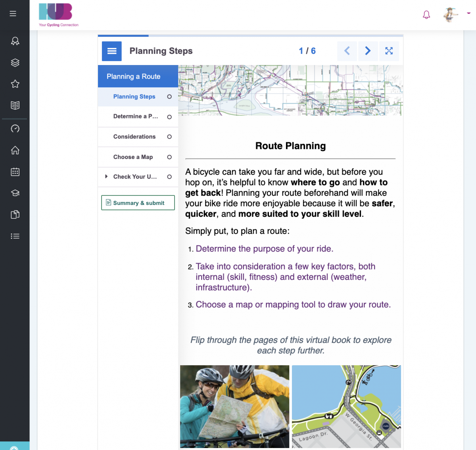Viewport: 476px width, 450px height.
Task: Go to next page arrow
Action: coord(368,51)
